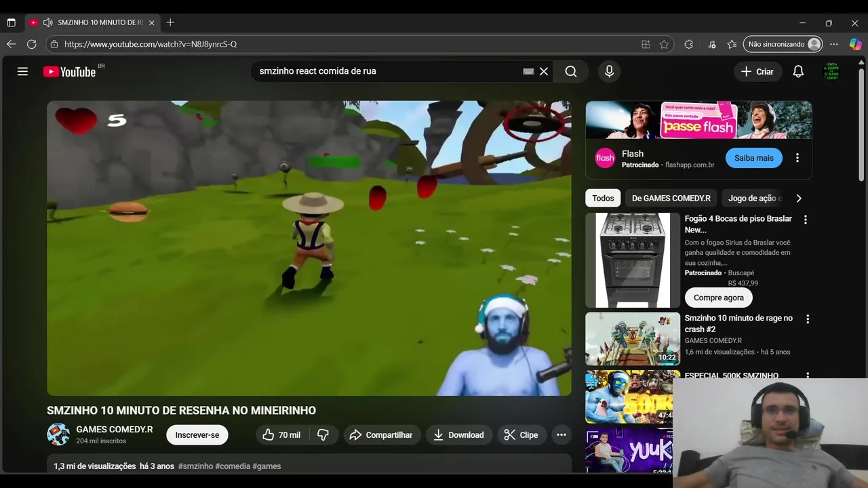Screen dimensions: 868x488
Task: Click Saiba mais on Flash ad
Action: (x=754, y=158)
